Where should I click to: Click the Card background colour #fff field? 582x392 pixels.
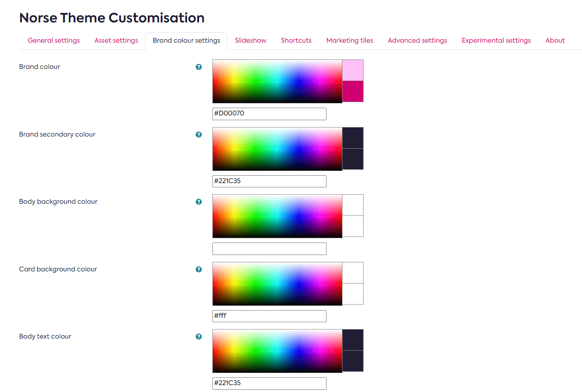[x=269, y=316]
